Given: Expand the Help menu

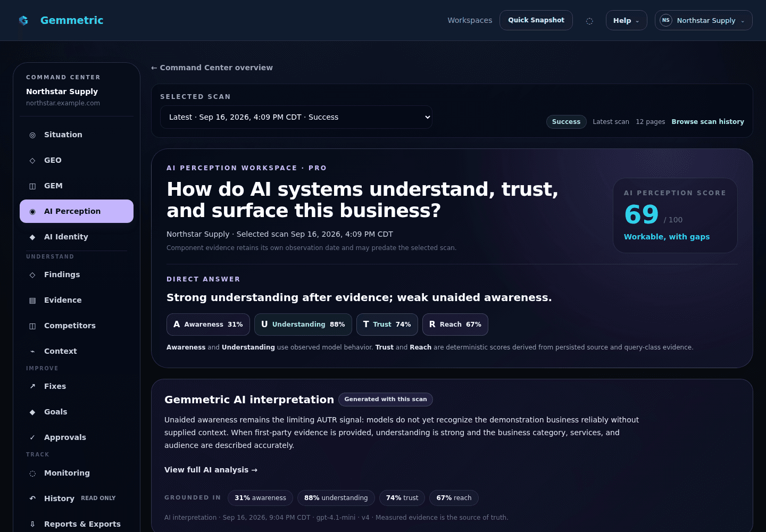Looking at the screenshot, I should coord(626,20).
